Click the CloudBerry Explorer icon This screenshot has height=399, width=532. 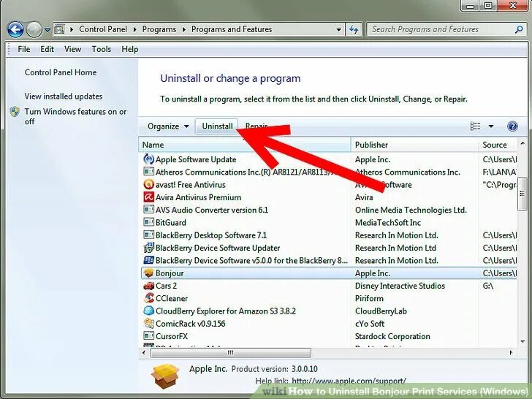click(x=148, y=311)
